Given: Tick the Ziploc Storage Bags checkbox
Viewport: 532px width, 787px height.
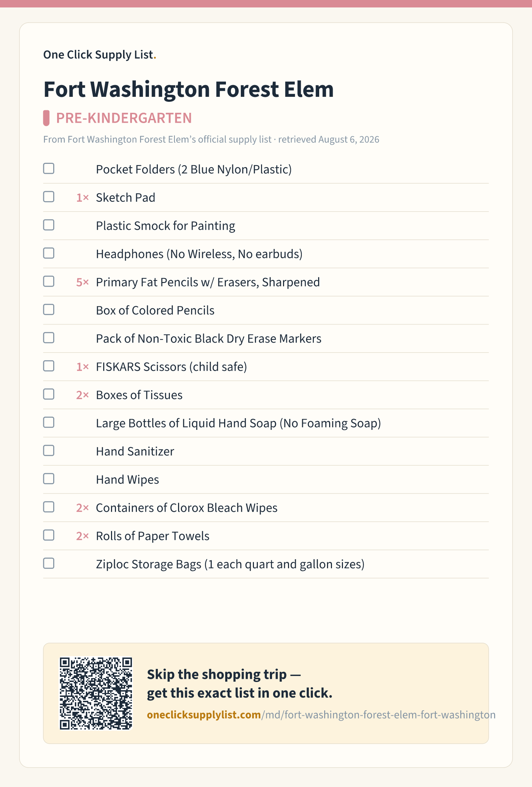Looking at the screenshot, I should pos(49,563).
